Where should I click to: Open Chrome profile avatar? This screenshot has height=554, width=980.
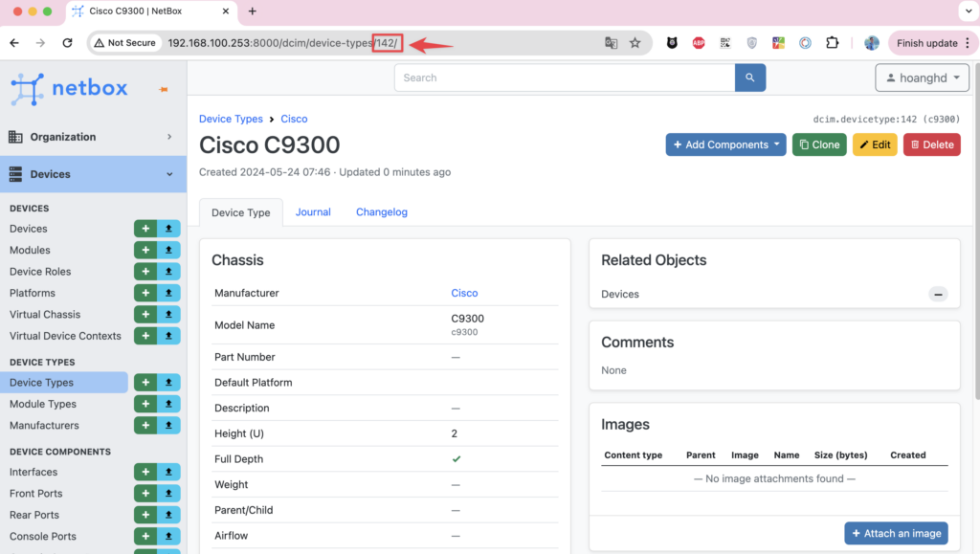[x=871, y=43]
